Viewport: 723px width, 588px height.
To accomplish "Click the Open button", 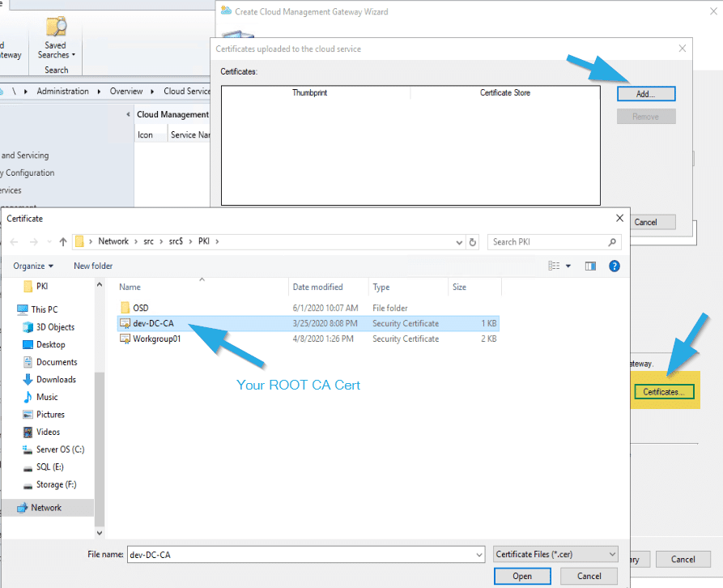I will 522,576.
